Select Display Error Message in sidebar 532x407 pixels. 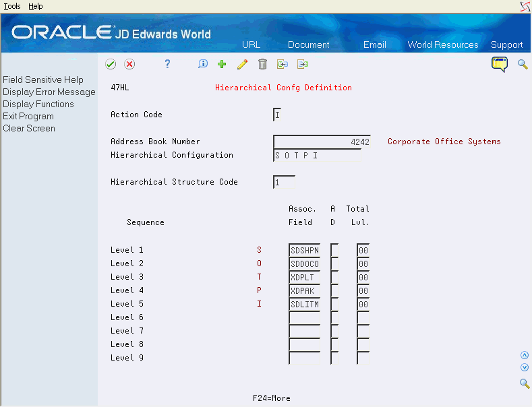click(x=49, y=92)
